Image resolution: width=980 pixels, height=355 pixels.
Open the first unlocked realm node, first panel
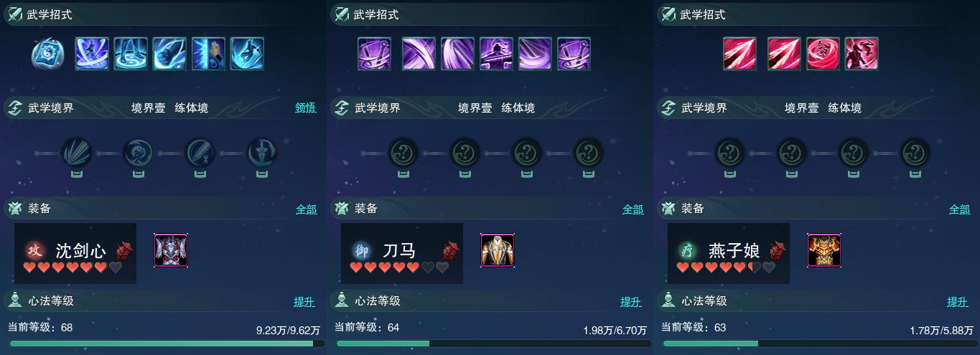(x=76, y=153)
